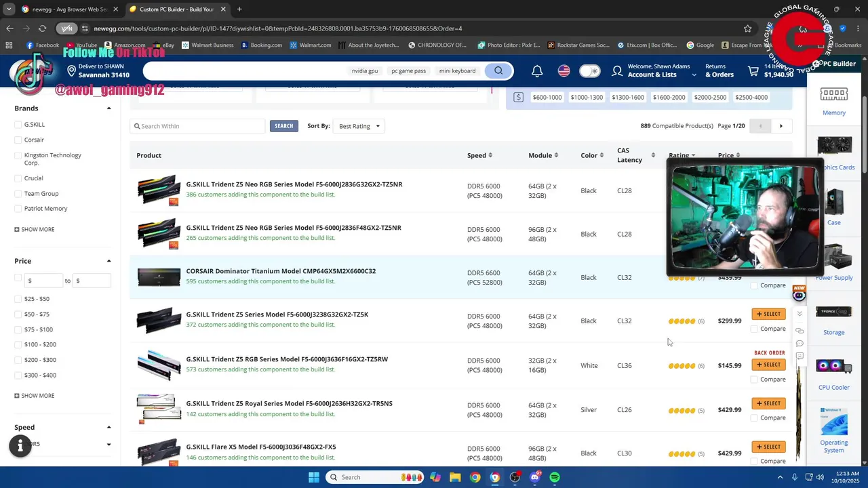Image resolution: width=868 pixels, height=488 pixels.
Task: Go to next results page arrow
Action: (x=781, y=126)
